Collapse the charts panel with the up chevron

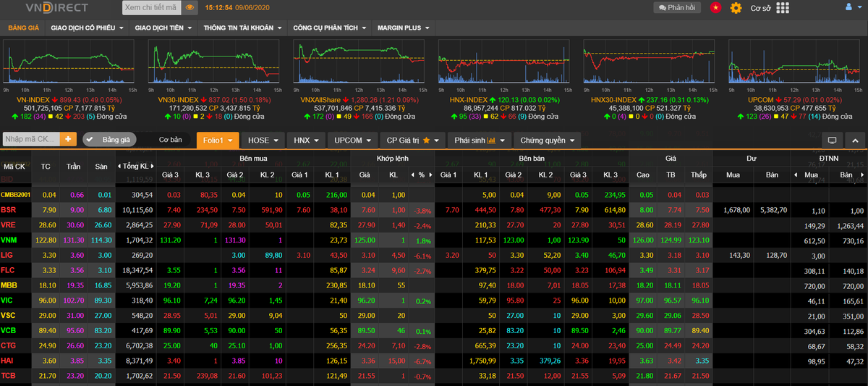point(855,140)
